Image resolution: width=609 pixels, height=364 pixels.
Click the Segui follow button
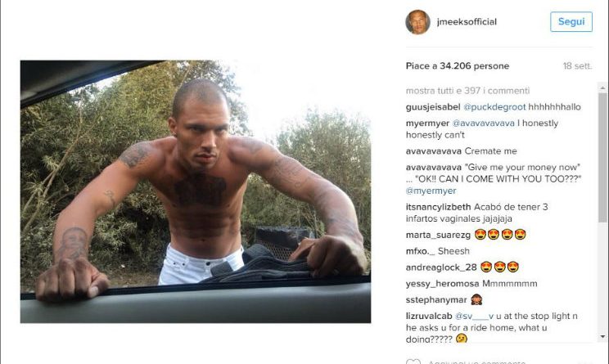tap(571, 21)
